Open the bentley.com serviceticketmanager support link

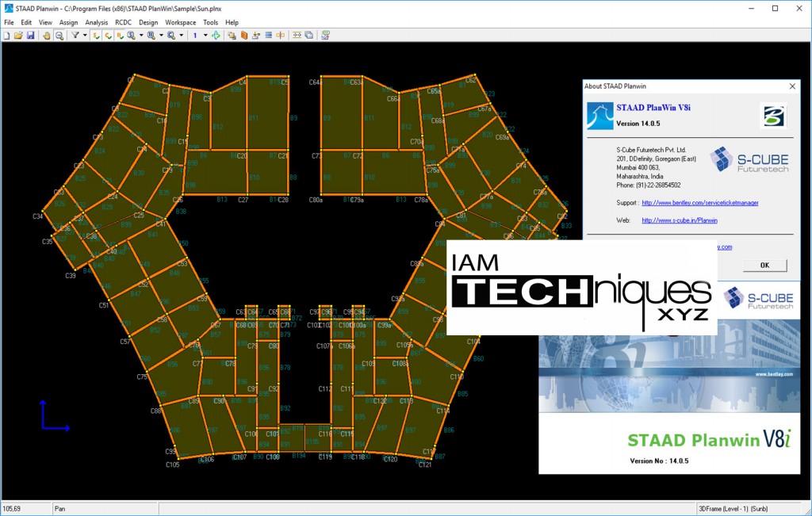point(700,203)
